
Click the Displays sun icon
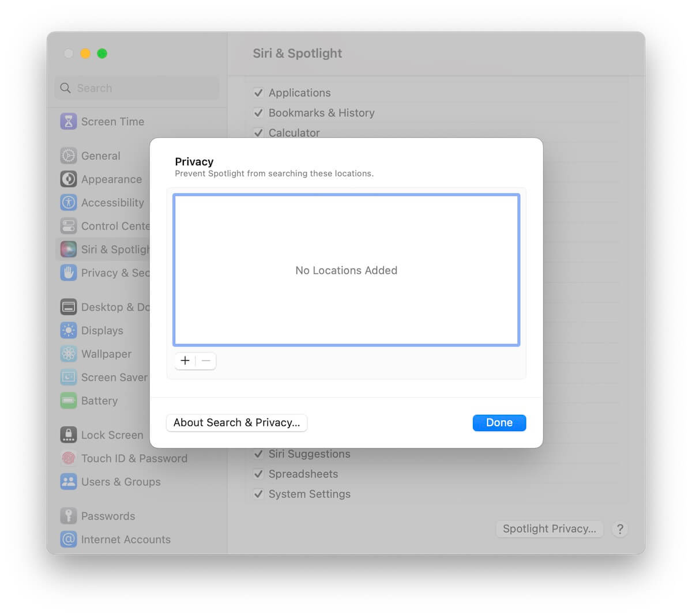69,330
